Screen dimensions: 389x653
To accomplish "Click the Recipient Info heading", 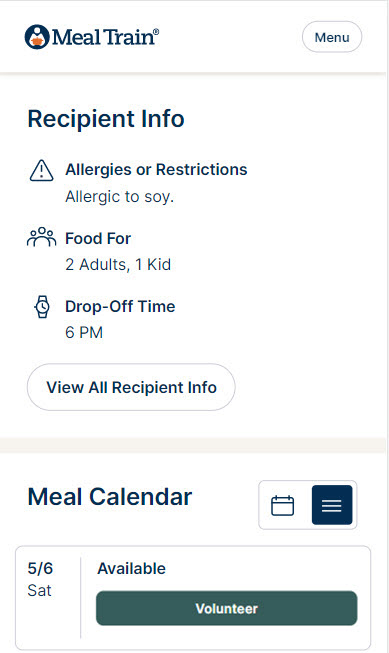I will 106,119.
